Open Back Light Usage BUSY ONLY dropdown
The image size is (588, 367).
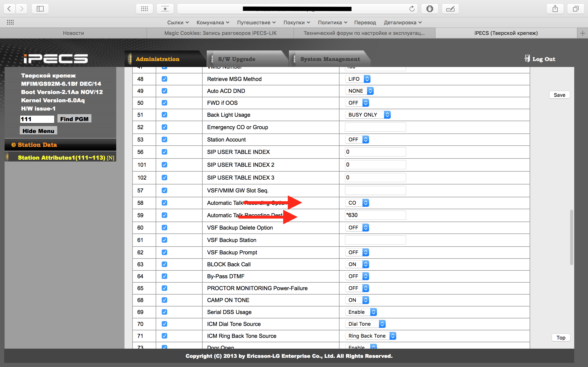point(368,115)
